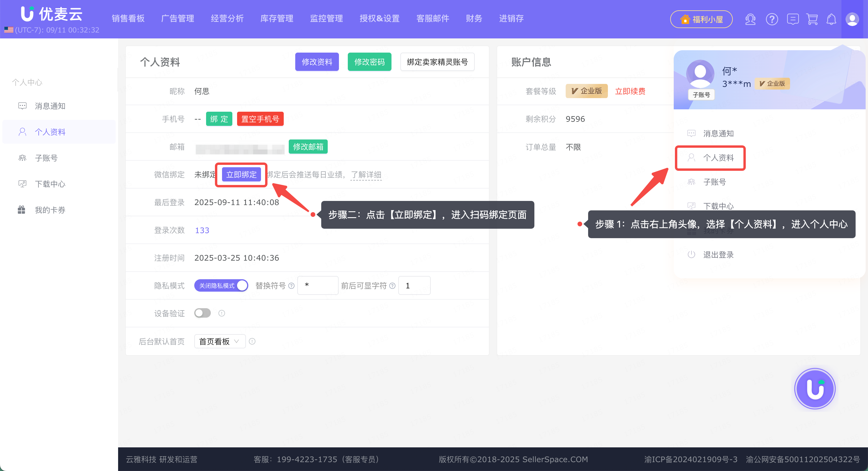Open the 首页看板 dropdown

tap(220, 341)
